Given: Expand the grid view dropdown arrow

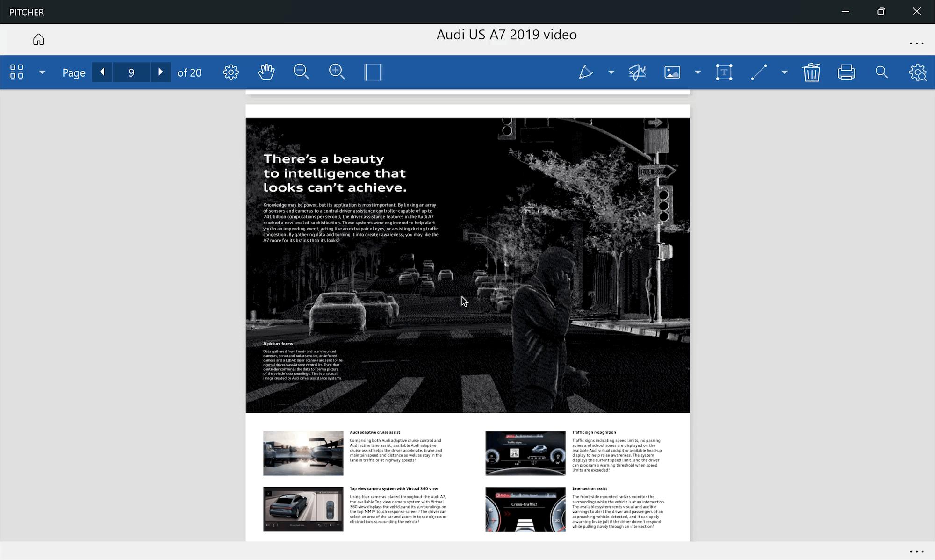Looking at the screenshot, I should 42,72.
